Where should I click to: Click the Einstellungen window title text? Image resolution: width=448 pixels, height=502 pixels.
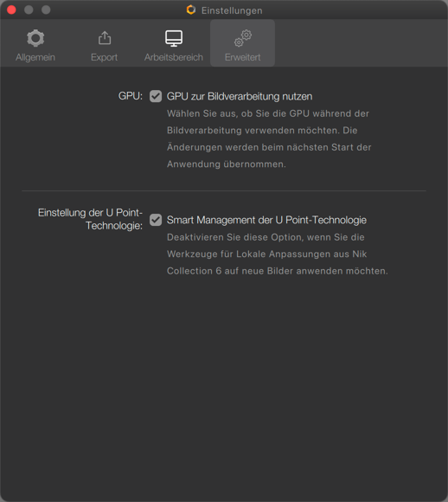click(x=232, y=10)
